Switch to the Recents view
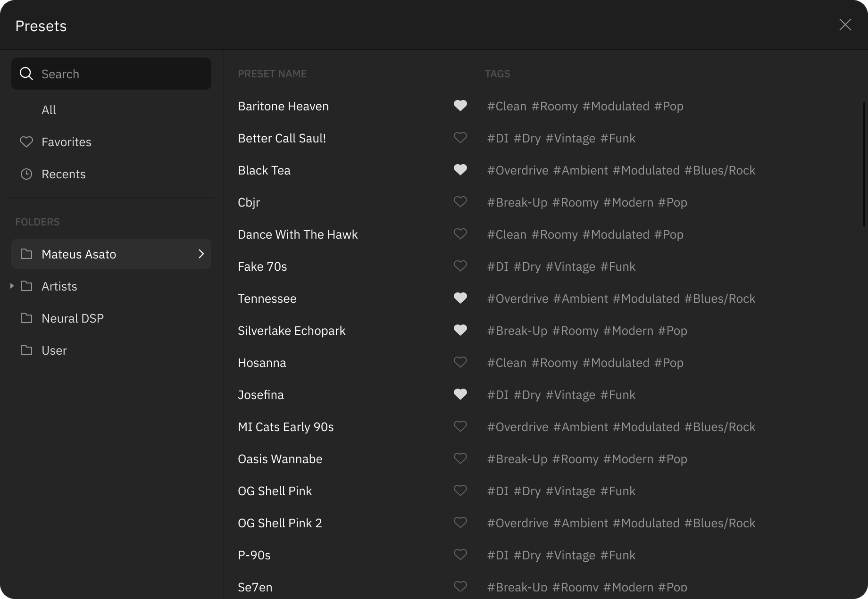The image size is (868, 599). [x=64, y=174]
